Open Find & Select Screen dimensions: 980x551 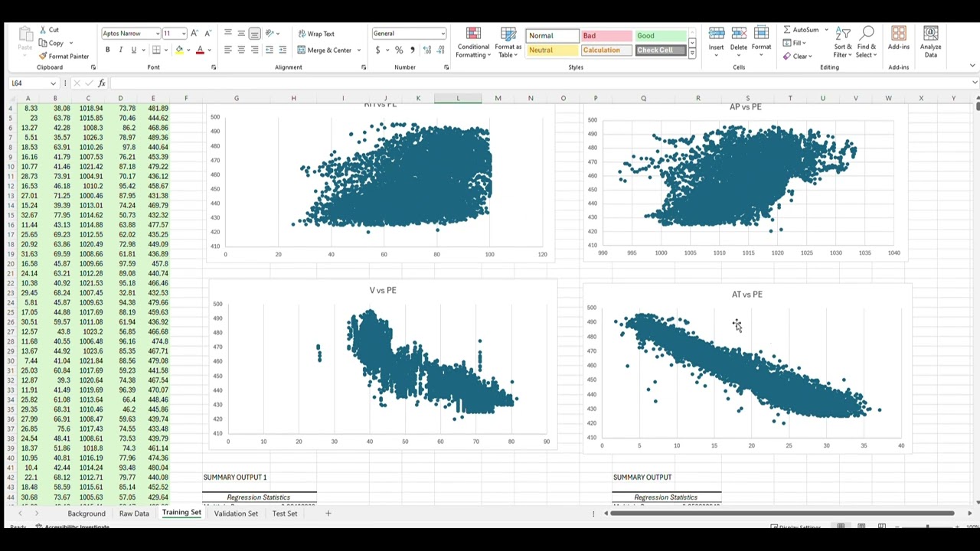point(867,43)
